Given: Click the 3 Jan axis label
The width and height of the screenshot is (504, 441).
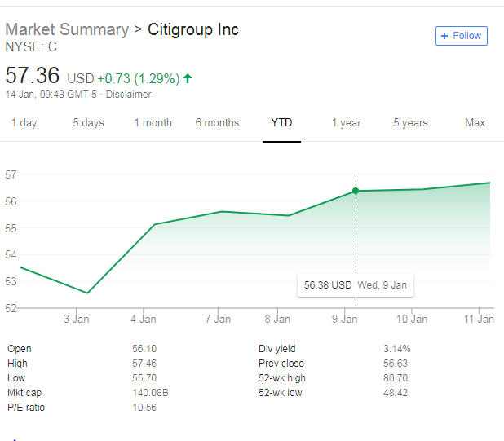Looking at the screenshot, I should pyautogui.click(x=76, y=319).
